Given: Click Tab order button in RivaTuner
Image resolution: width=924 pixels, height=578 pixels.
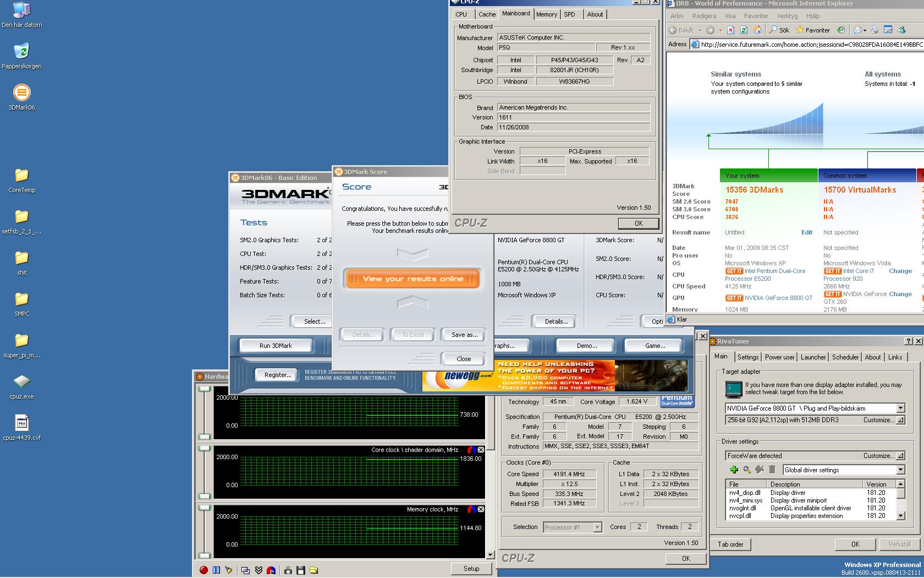Looking at the screenshot, I should [x=730, y=544].
